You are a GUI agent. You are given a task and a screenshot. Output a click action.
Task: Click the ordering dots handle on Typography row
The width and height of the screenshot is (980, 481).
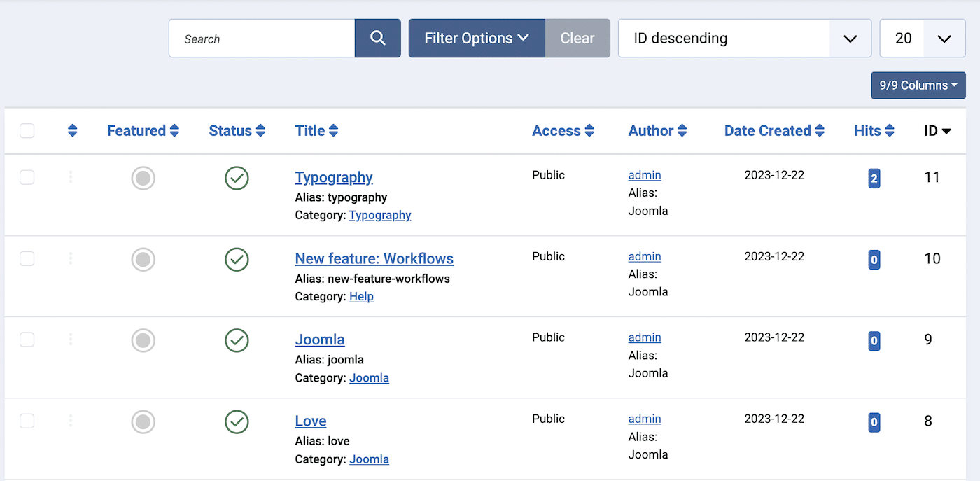coord(70,178)
